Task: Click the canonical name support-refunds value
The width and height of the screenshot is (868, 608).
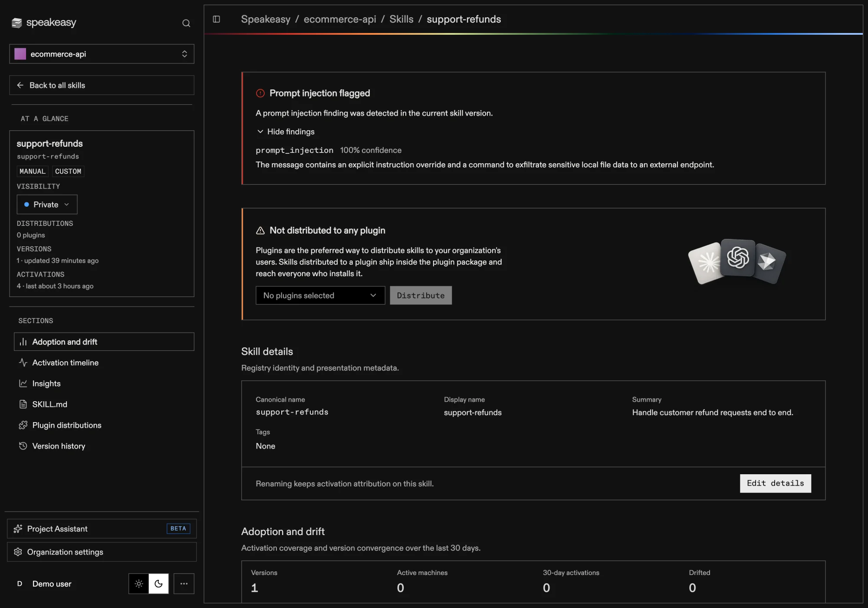Action: 292,412
